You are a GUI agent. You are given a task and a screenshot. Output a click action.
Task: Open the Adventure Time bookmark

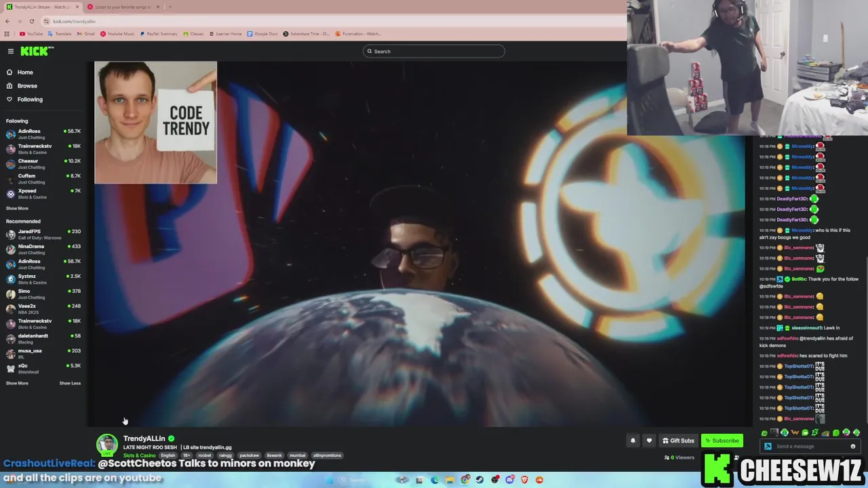306,34
